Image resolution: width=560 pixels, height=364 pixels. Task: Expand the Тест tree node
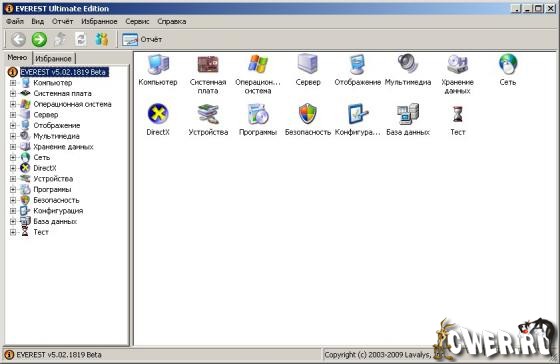(13, 232)
